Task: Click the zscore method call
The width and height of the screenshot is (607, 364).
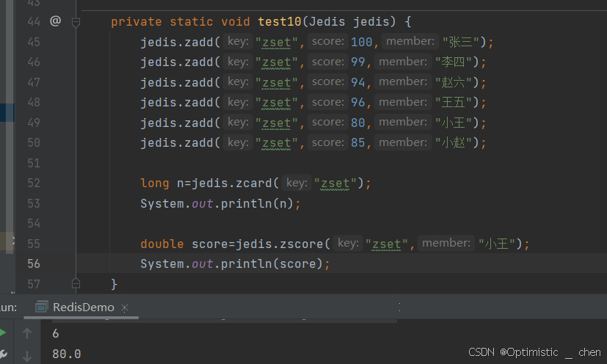Action: point(308,244)
